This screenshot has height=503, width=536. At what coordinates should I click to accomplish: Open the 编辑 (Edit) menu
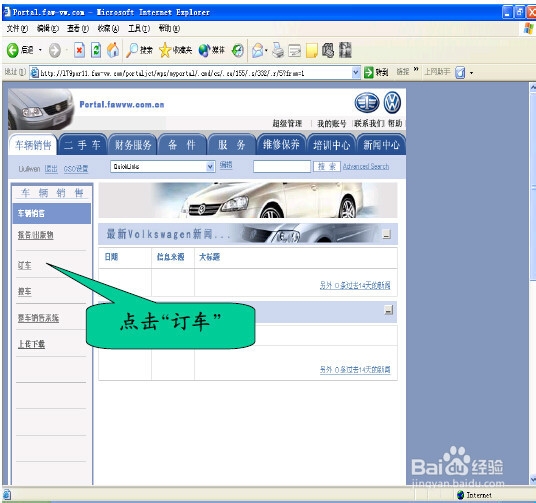[48, 29]
